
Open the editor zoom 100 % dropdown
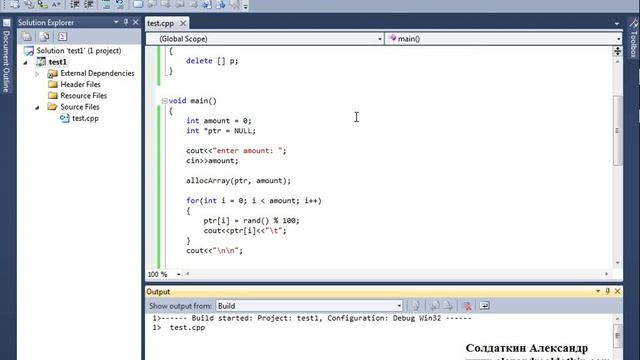pos(178,274)
